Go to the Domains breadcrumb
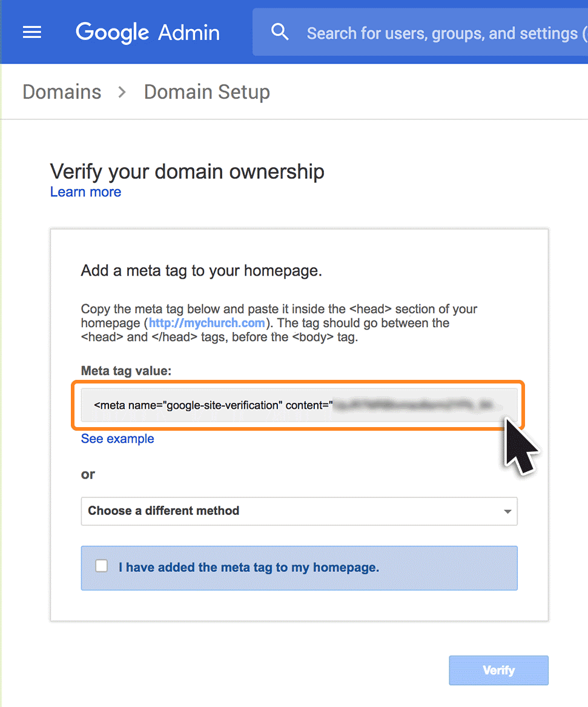 (62, 92)
